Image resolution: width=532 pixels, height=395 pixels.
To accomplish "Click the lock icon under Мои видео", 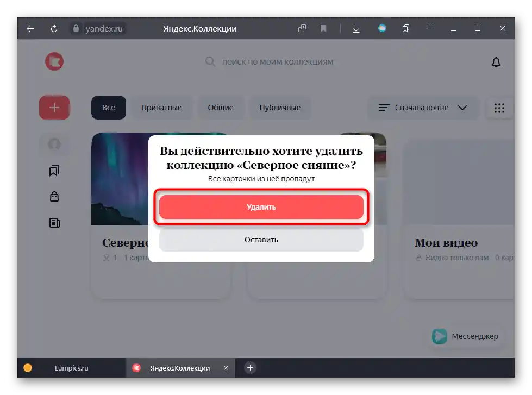I will tap(418, 258).
